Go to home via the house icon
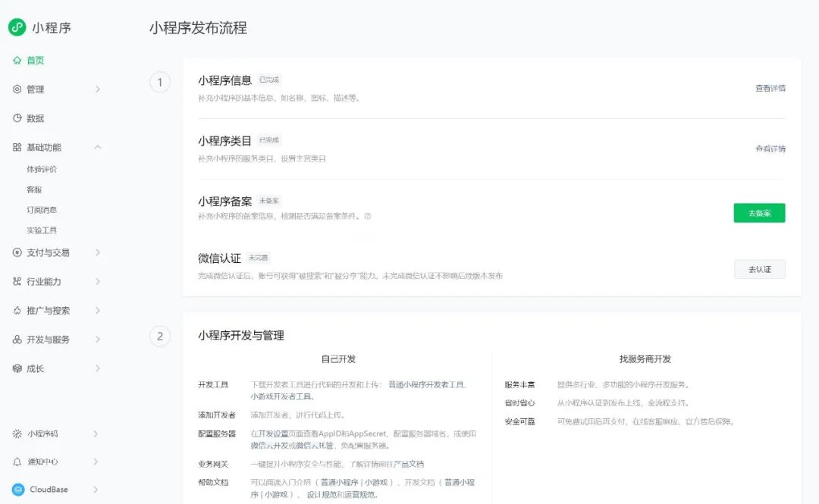819x504 pixels. coord(17,61)
